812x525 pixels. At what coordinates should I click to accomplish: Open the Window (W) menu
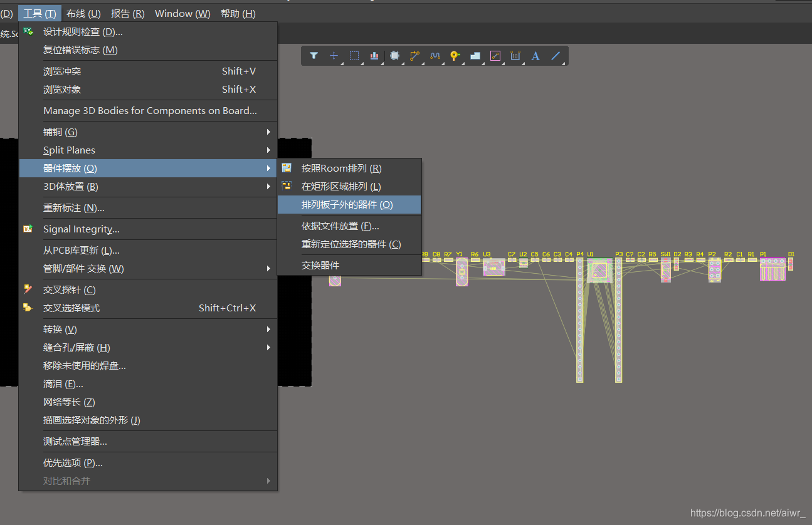182,13
